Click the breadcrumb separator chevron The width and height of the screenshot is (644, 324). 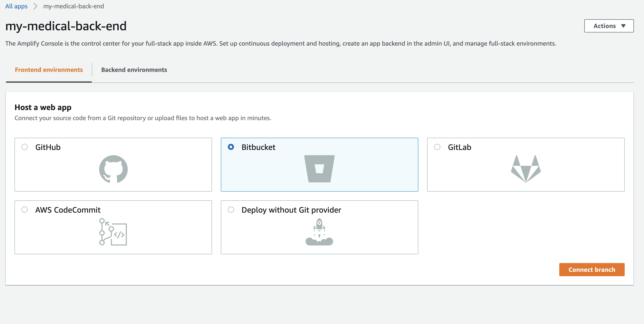(x=36, y=6)
